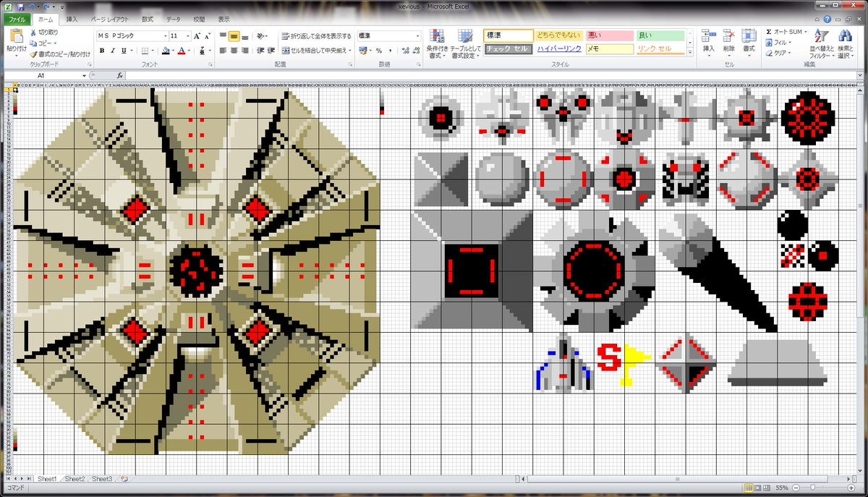
Task: Click the Increase Font Size icon
Action: pyautogui.click(x=197, y=35)
